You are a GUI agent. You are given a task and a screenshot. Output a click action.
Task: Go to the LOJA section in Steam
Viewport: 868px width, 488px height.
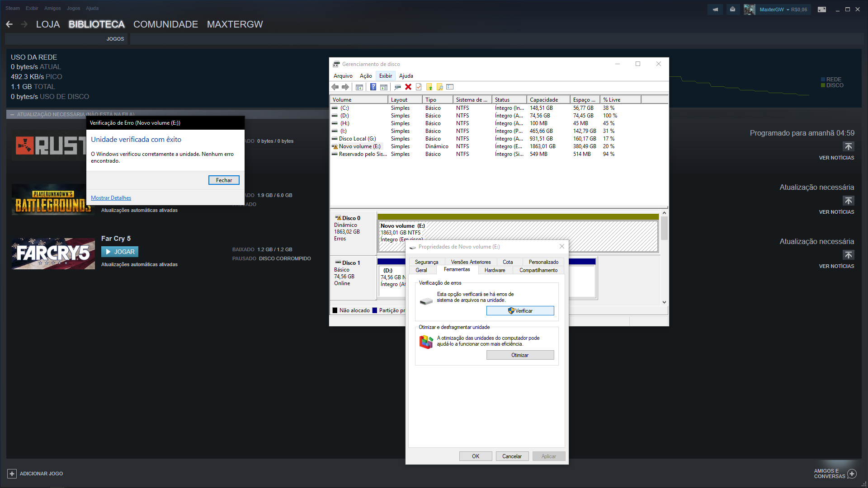(48, 24)
